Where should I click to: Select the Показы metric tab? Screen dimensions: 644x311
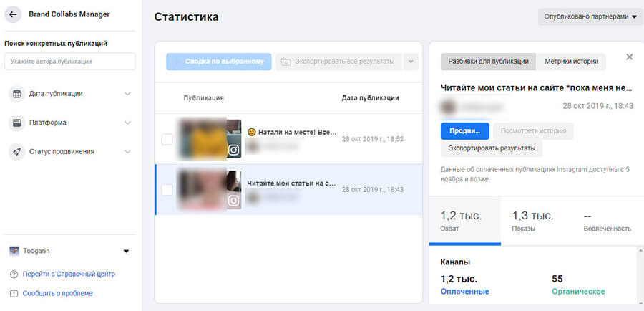(537, 221)
